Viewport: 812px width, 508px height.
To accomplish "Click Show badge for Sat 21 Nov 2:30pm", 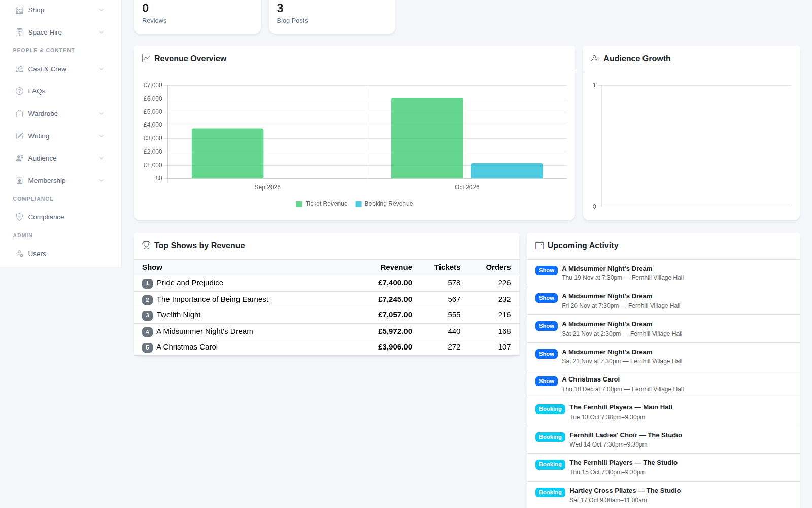I will pyautogui.click(x=547, y=326).
